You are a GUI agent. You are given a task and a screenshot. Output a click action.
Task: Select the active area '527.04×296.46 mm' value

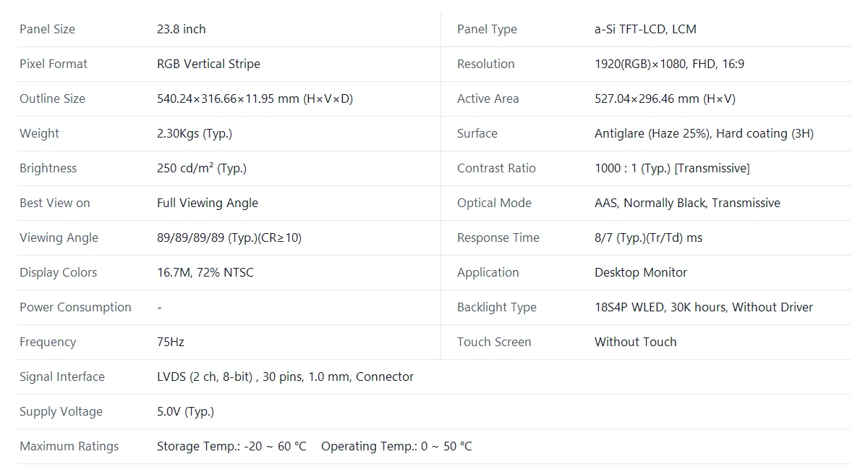coord(647,98)
